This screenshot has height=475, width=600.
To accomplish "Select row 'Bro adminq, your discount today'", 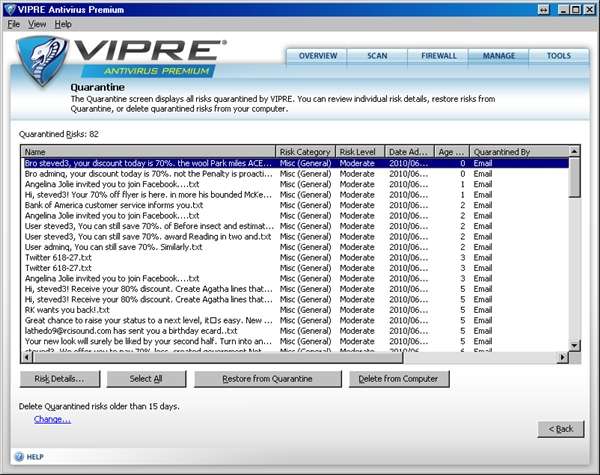I will tap(295, 174).
